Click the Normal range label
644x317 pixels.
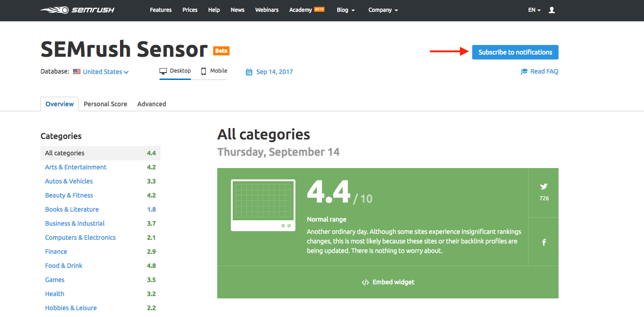click(327, 219)
